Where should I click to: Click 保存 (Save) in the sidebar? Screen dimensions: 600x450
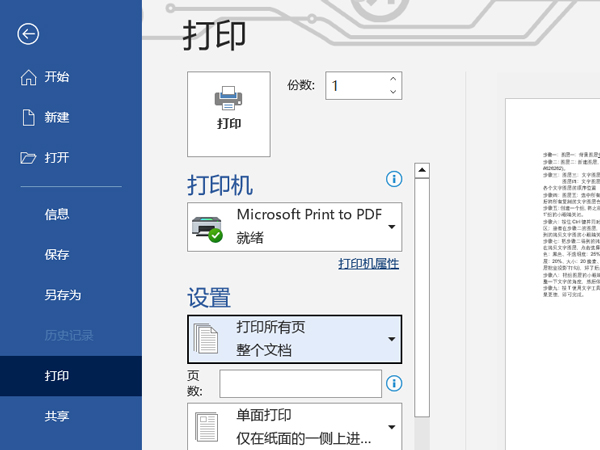click(x=57, y=254)
